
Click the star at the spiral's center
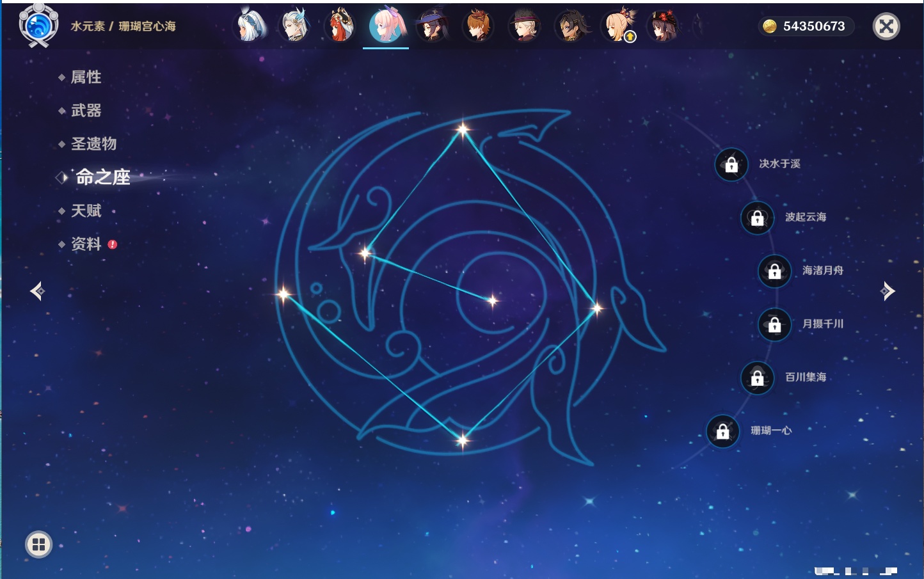492,300
